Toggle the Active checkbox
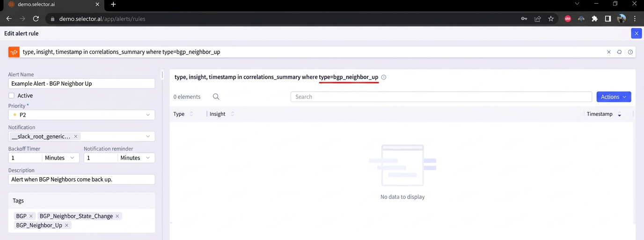Screen dimensions: 644x240 12,95
